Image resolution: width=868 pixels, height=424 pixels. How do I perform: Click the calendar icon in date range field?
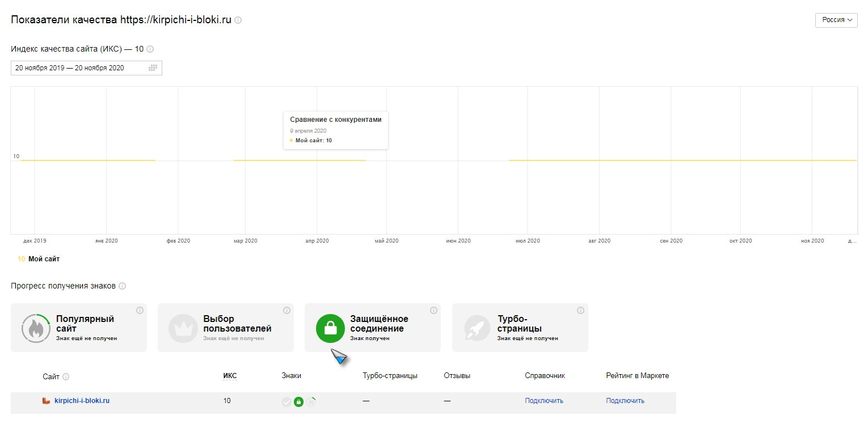pyautogui.click(x=153, y=68)
